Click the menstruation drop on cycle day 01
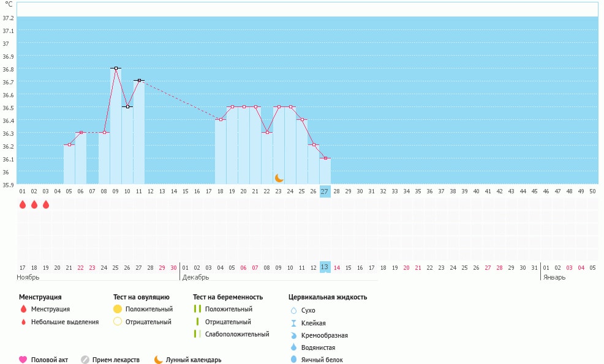Screen dimensions: 604x364 (23, 204)
